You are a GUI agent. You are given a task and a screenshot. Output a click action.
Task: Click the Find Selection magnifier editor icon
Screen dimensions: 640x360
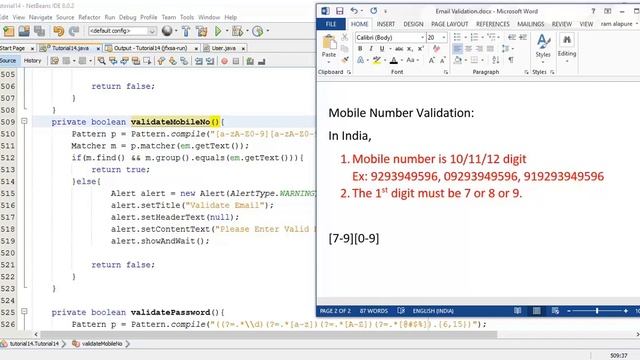pyautogui.click(x=102, y=61)
